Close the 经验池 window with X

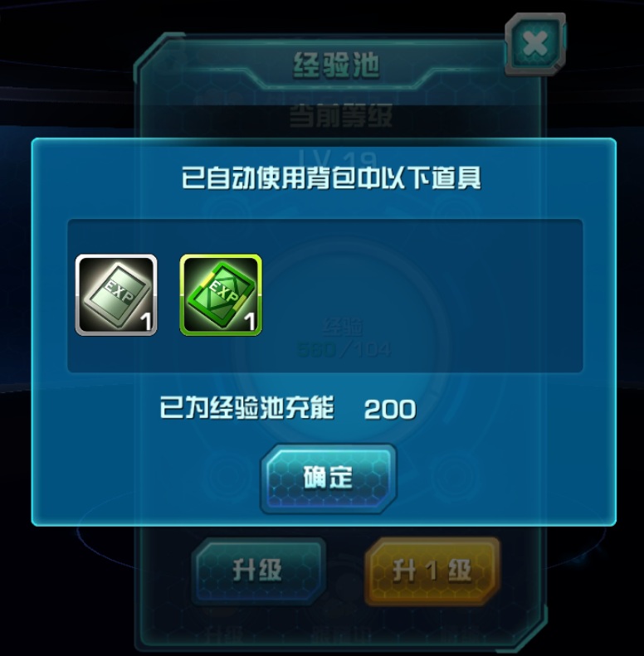[x=535, y=44]
